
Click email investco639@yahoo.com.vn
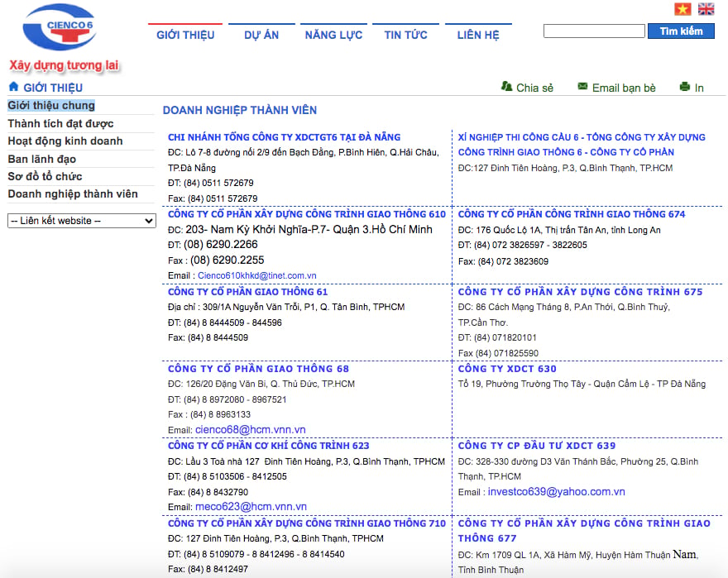556,492
